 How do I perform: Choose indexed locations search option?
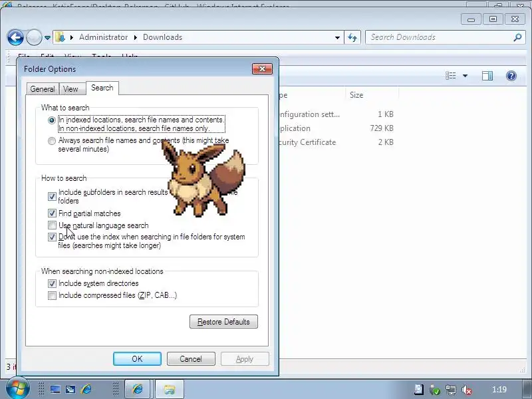pos(52,120)
